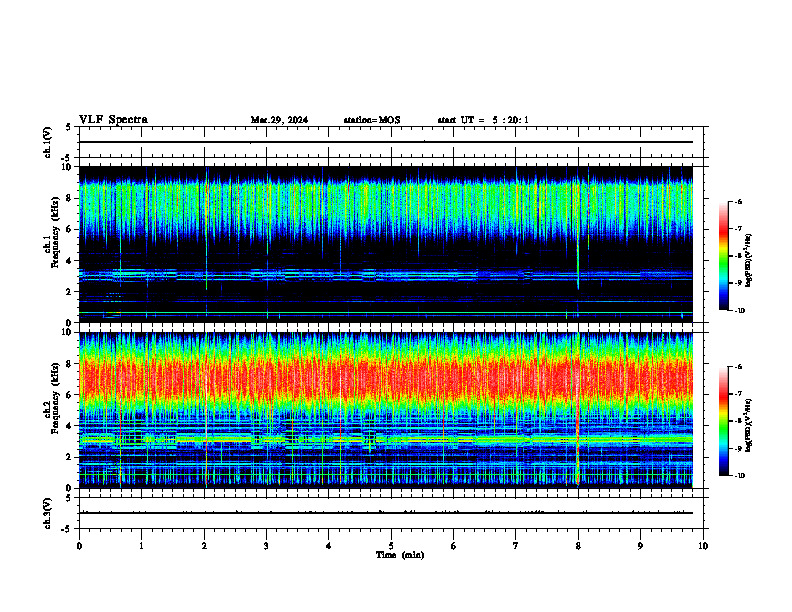Image resolution: width=792 pixels, height=612 pixels.
Task: Click the ch.2 "Frequency (kHz)" axis label
Action: pos(55,398)
